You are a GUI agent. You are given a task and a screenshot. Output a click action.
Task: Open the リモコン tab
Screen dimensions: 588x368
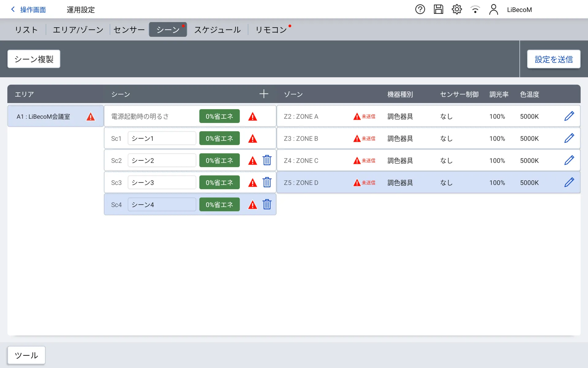(271, 30)
